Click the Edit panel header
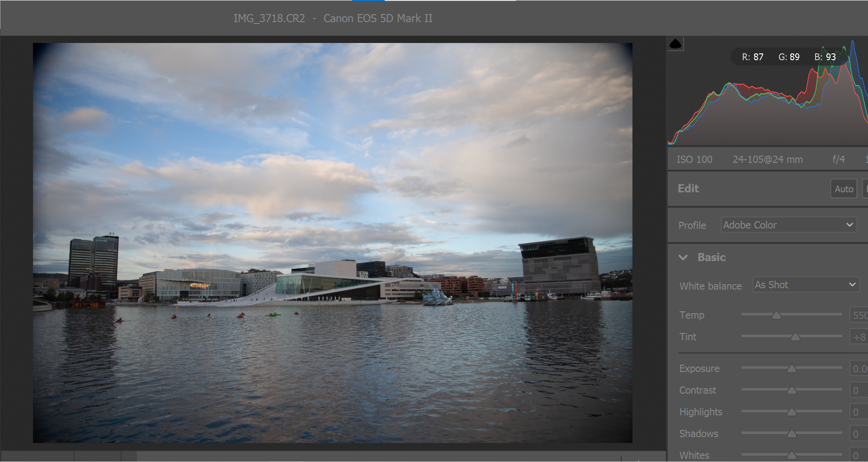The height and width of the screenshot is (462, 868). [x=688, y=188]
